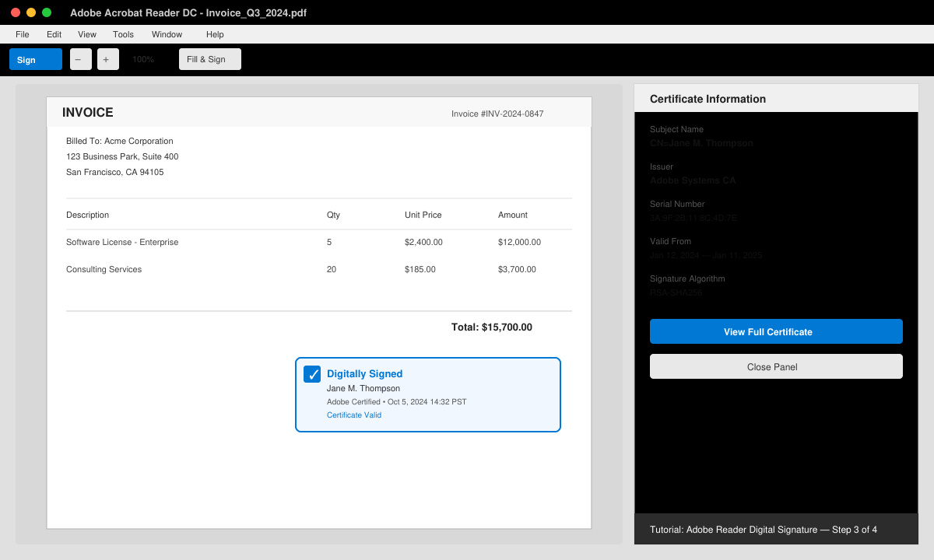The image size is (934, 560).
Task: Click the Total: $15,700.00 line
Action: (492, 327)
